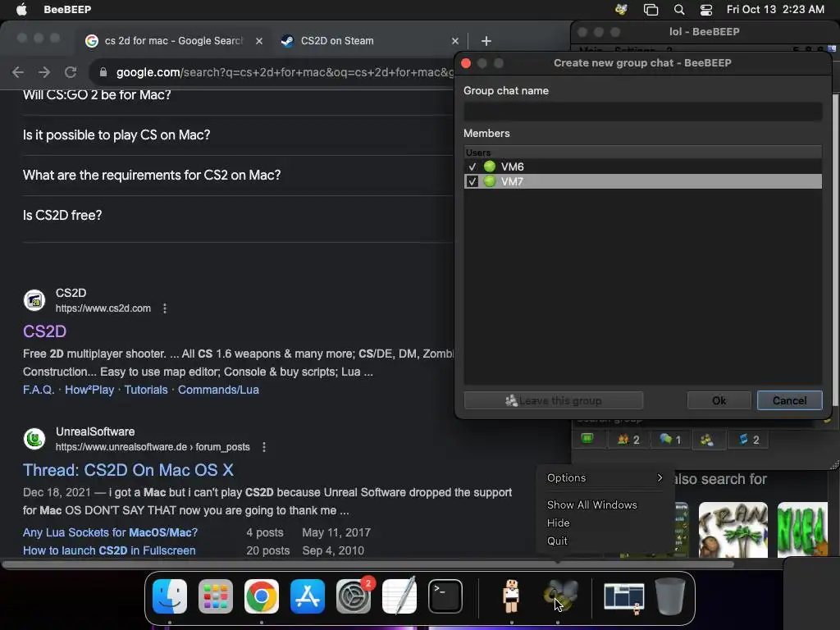Uncheck the VM6 member checkbox
840x630 pixels.
pos(472,167)
